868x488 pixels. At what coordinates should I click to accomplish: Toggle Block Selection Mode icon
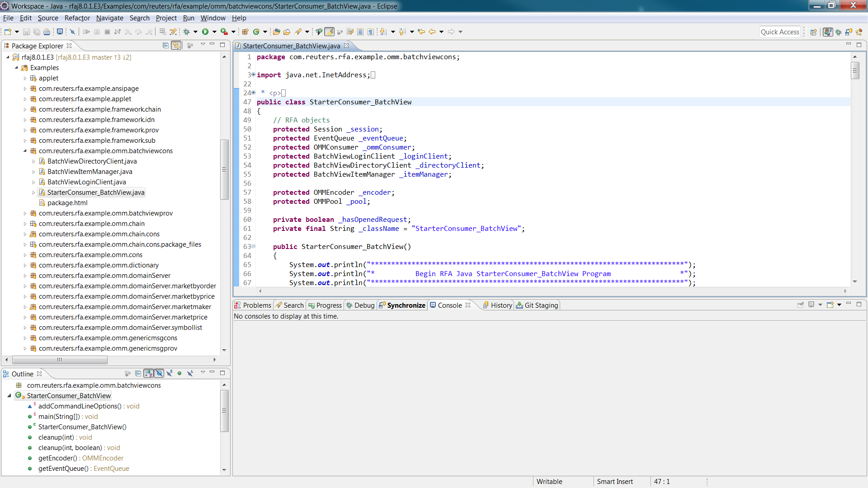point(360,32)
